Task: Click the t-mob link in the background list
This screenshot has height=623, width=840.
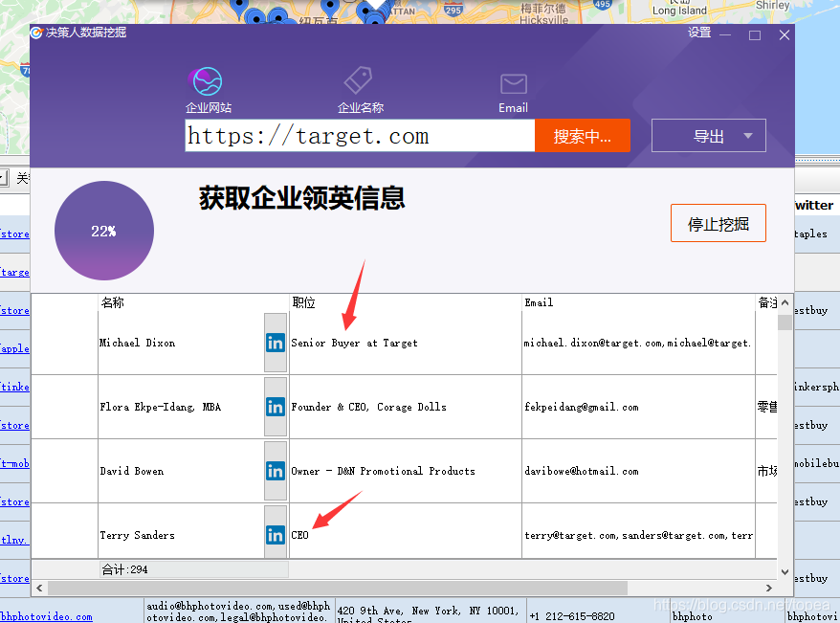Action: click(15, 463)
